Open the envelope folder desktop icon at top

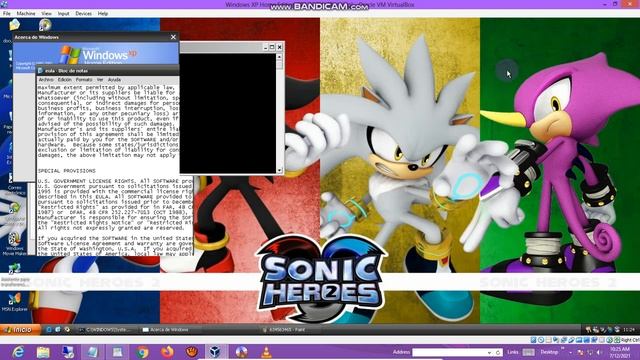[14, 25]
